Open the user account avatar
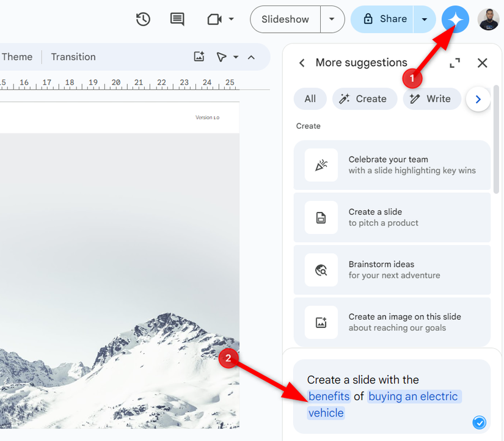 coord(488,20)
